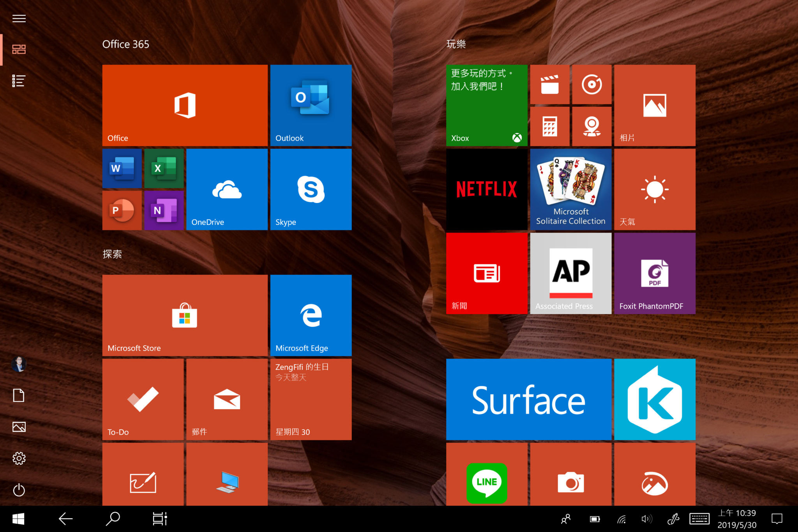798x532 pixels.
Task: Open the Surface tile
Action: tap(529, 399)
